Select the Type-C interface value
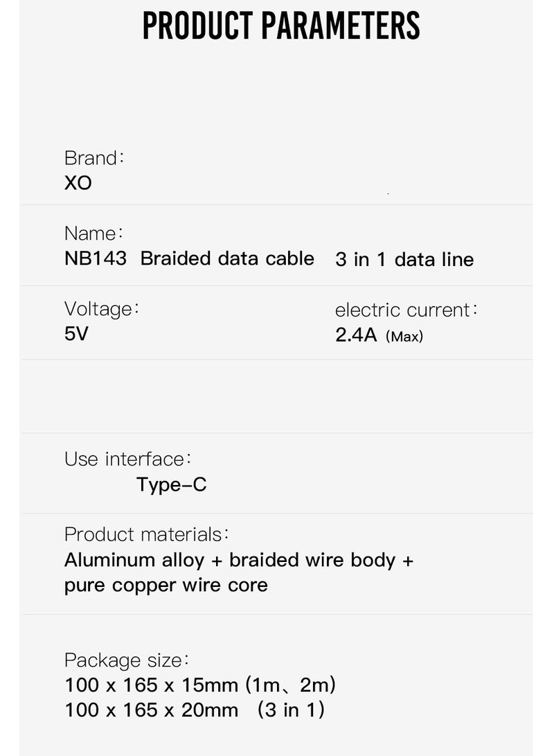Image resolution: width=554 pixels, height=756 pixels. coord(172,484)
